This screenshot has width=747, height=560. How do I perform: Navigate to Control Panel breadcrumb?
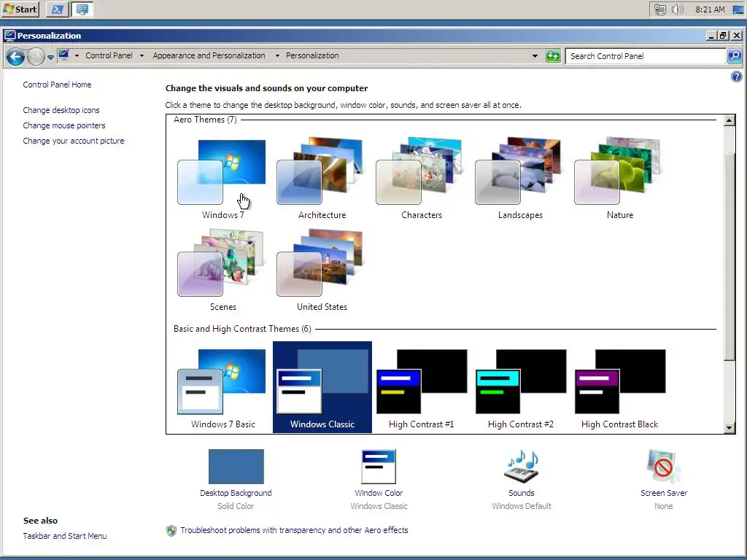click(x=109, y=55)
